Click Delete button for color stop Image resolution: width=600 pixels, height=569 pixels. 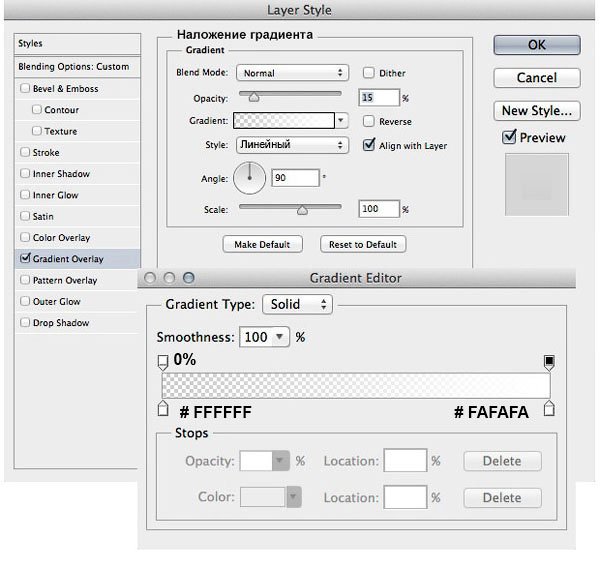502,497
